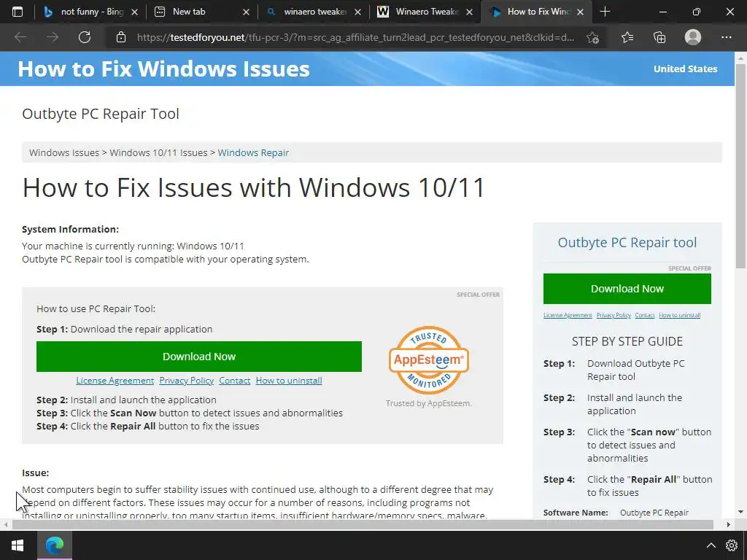Click the Edge icon in taskbar
The width and height of the screenshot is (747, 560).
[x=55, y=545]
